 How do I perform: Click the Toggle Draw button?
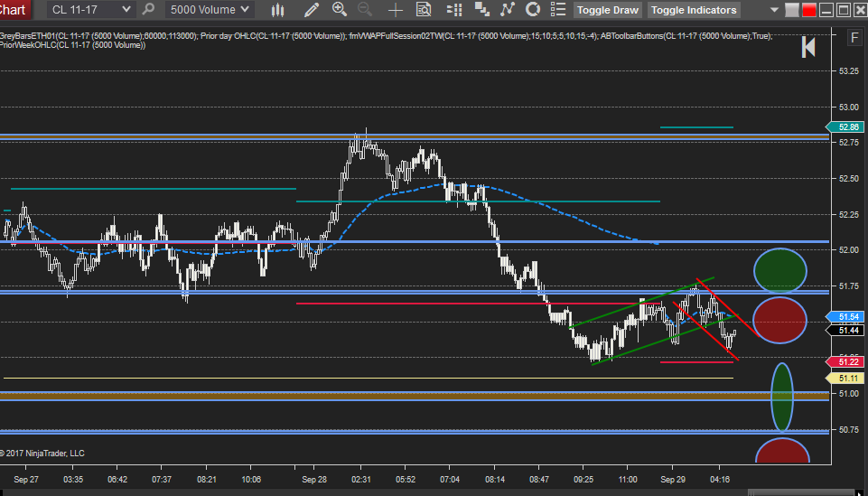click(x=608, y=10)
